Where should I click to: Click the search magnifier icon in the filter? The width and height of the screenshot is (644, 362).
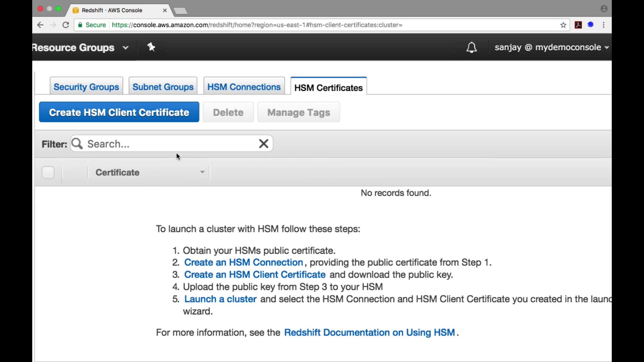pyautogui.click(x=77, y=144)
